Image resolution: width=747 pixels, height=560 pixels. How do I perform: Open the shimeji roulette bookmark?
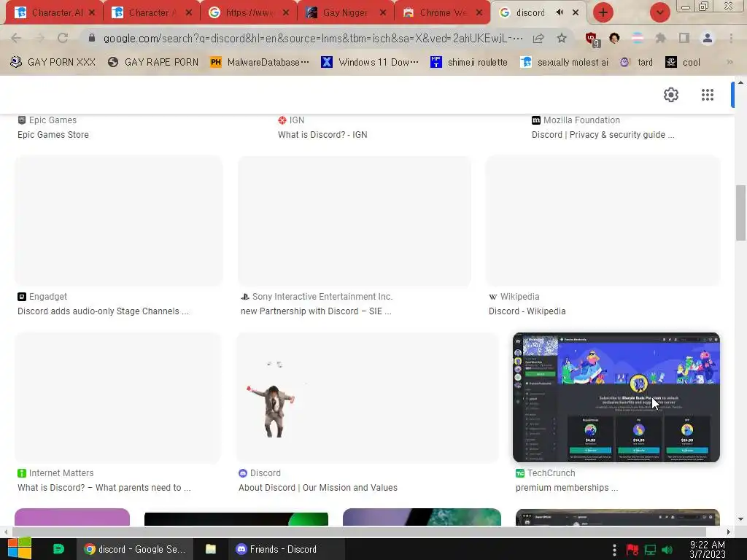pyautogui.click(x=469, y=62)
